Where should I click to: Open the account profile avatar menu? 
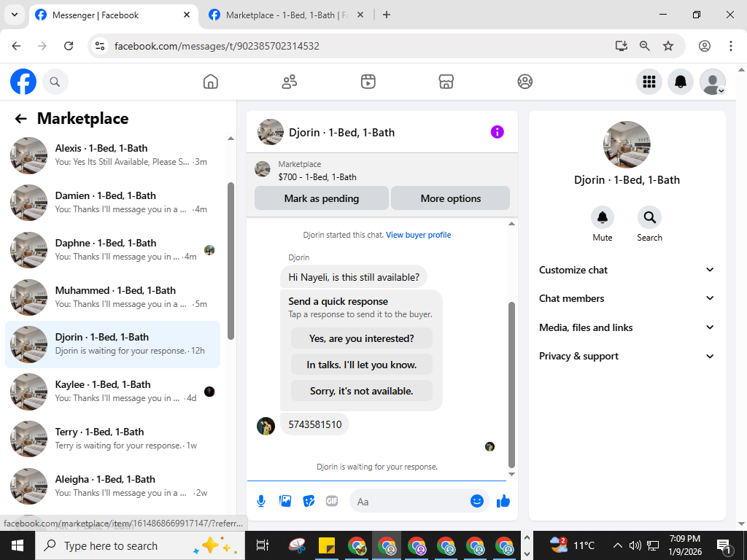[x=712, y=82]
